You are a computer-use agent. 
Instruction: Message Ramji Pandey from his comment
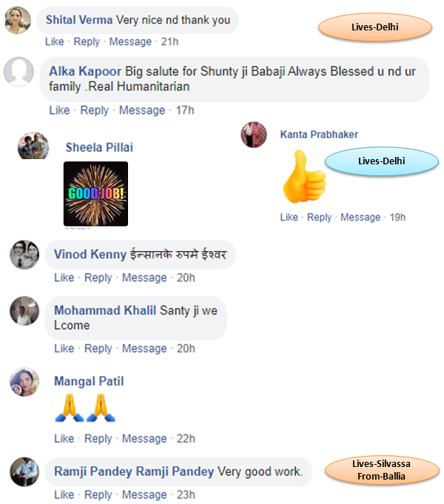[x=144, y=494]
